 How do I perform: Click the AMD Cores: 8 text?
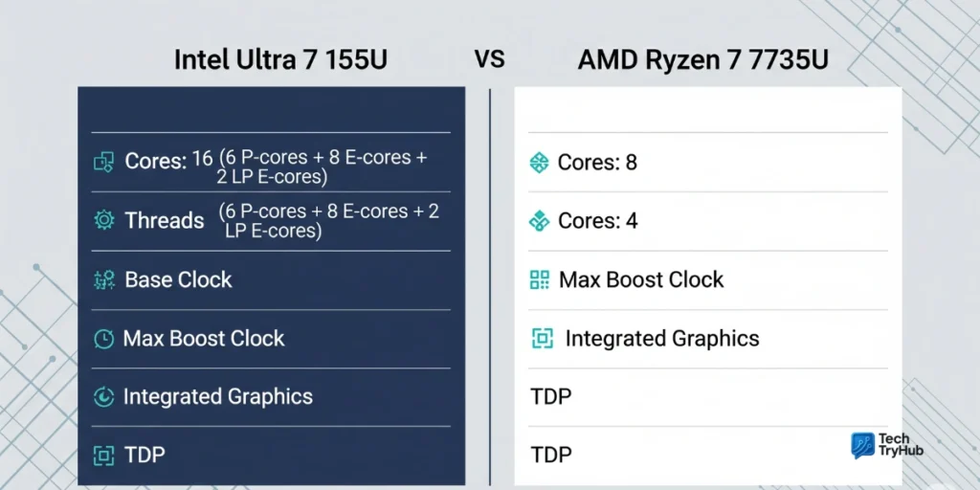pos(597,163)
